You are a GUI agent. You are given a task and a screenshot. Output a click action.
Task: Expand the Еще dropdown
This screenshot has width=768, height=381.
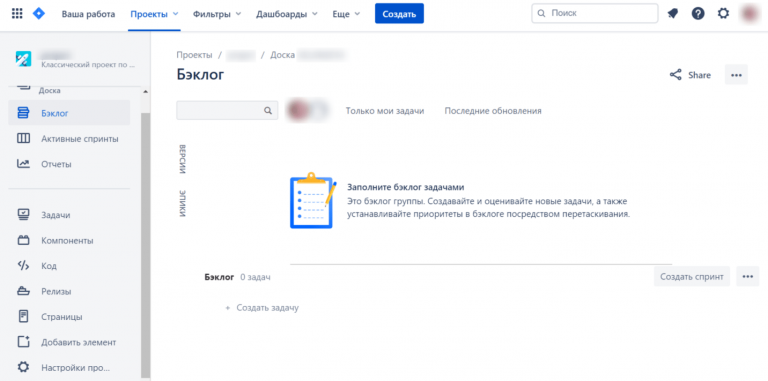point(346,14)
